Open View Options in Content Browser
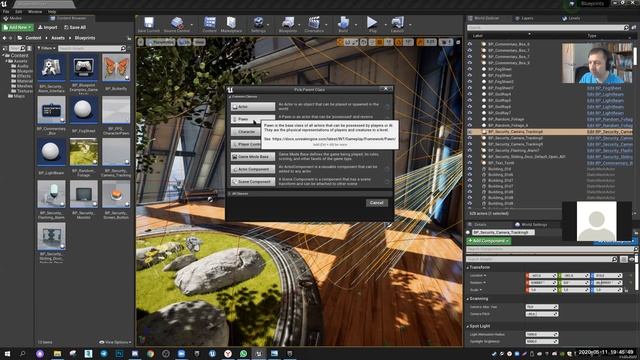The height and width of the screenshot is (360, 640). pos(116,342)
